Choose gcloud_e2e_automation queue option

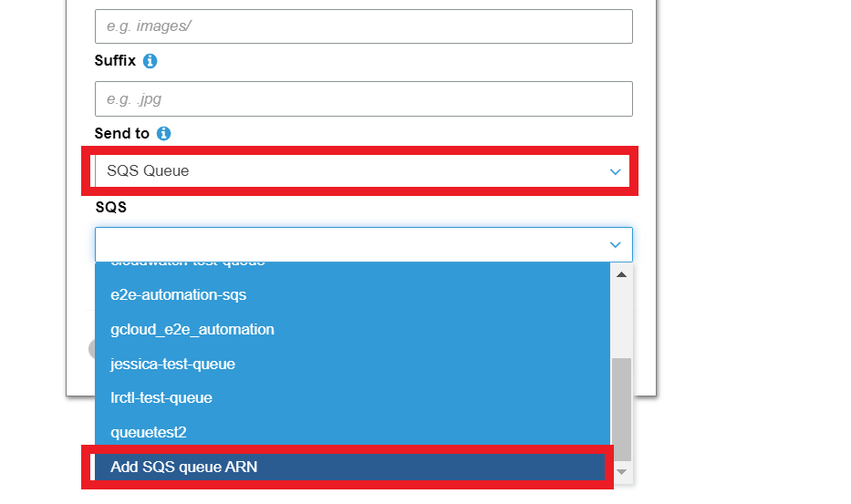pyautogui.click(x=192, y=329)
